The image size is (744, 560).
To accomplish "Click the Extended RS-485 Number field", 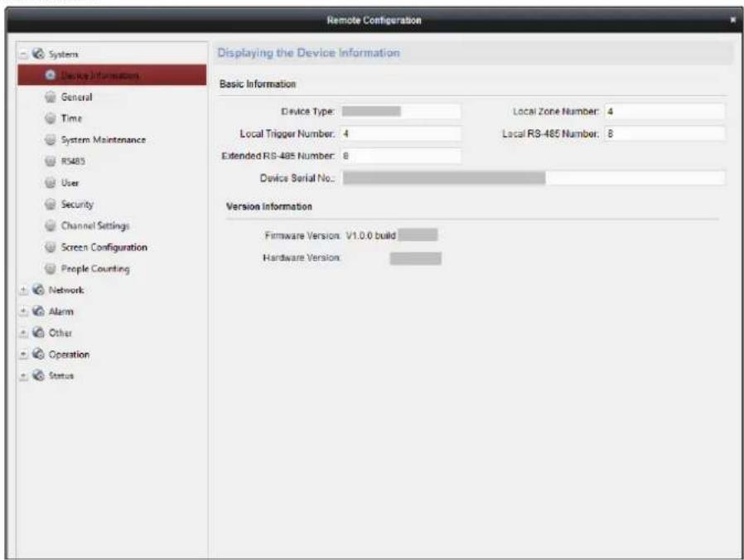I will coord(400,156).
